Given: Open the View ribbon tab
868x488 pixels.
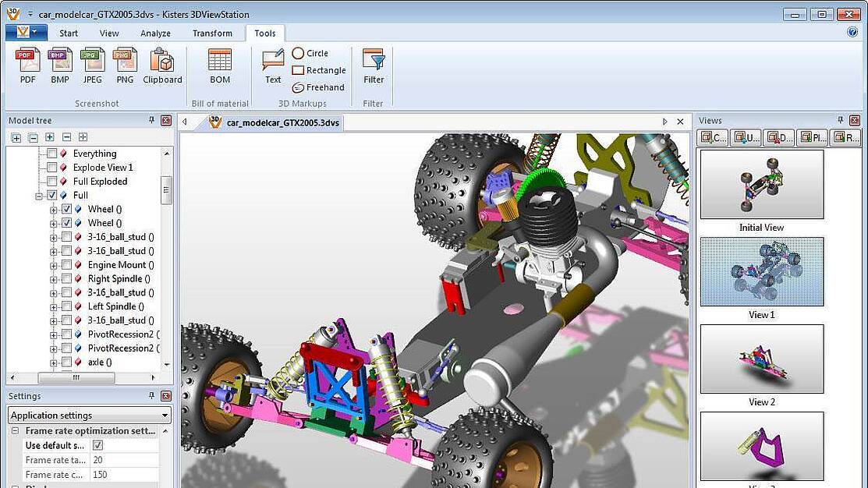Looking at the screenshot, I should (109, 34).
